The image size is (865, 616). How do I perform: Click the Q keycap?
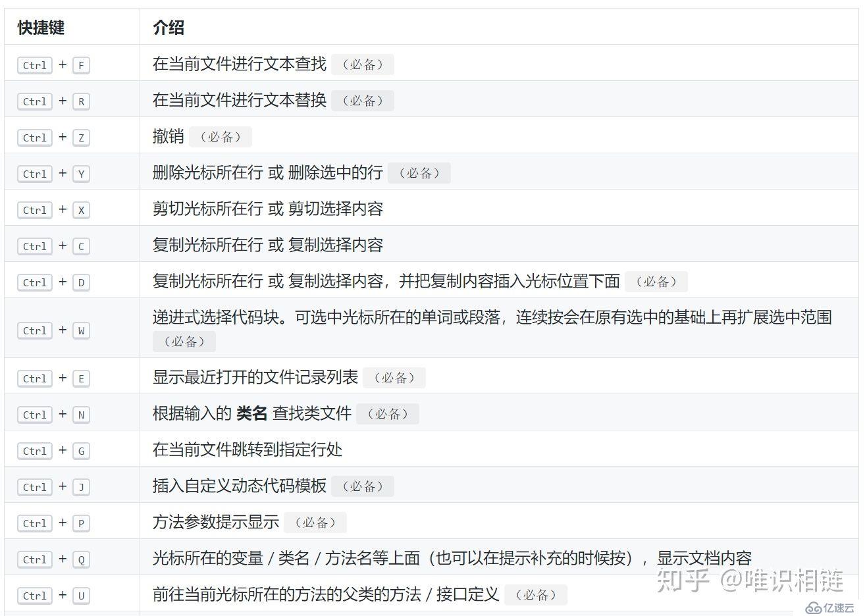click(81, 559)
